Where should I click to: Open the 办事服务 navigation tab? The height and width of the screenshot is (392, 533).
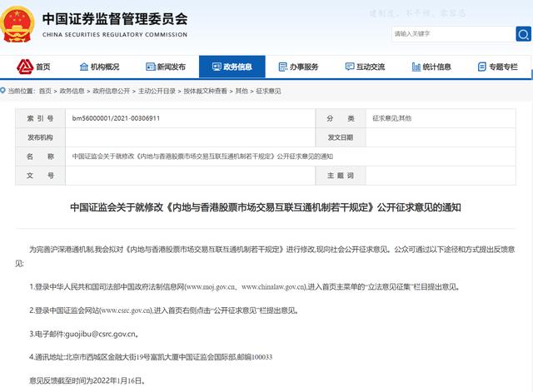tap(298, 67)
